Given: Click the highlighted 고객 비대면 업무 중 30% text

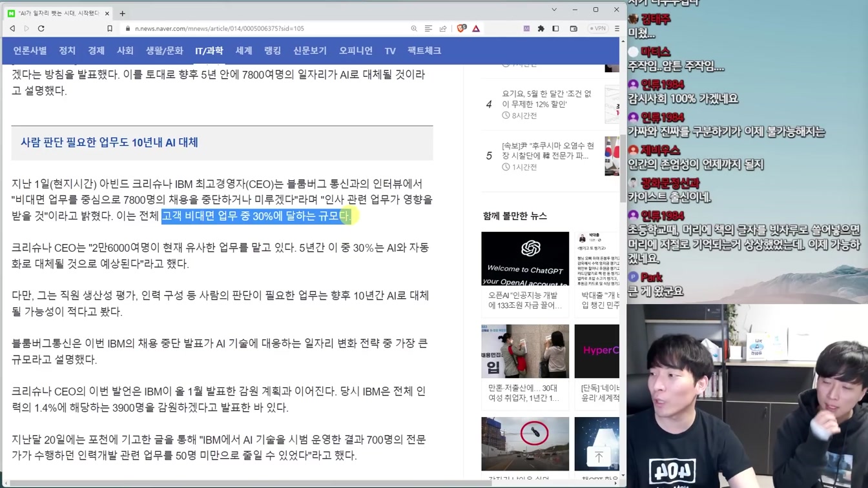Looking at the screenshot, I should click(256, 216).
